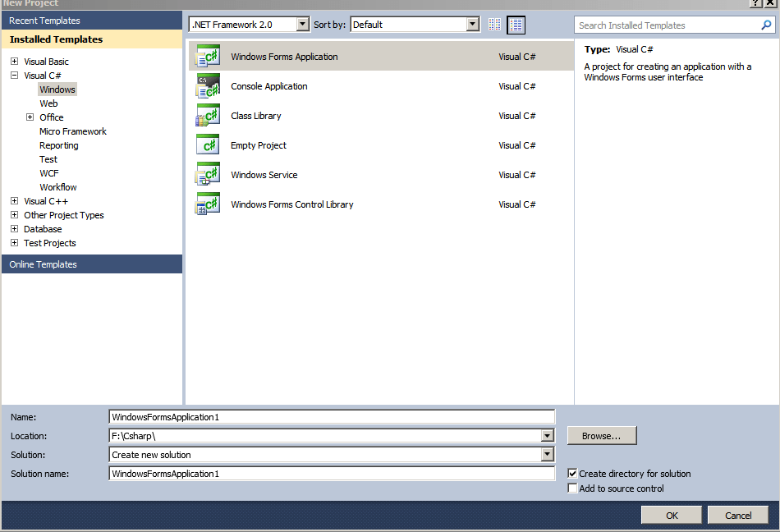Click the search magnifier icon
The height and width of the screenshot is (532, 780).
767,25
